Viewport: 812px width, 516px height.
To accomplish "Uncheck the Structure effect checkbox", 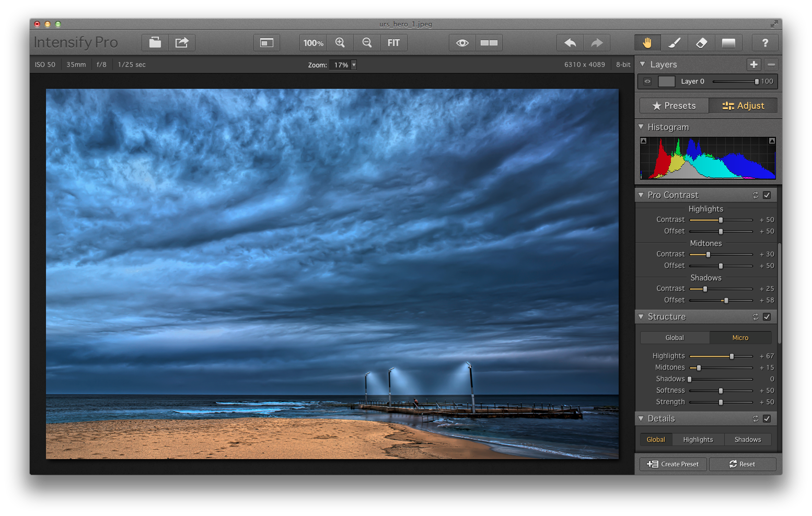I will tap(767, 316).
